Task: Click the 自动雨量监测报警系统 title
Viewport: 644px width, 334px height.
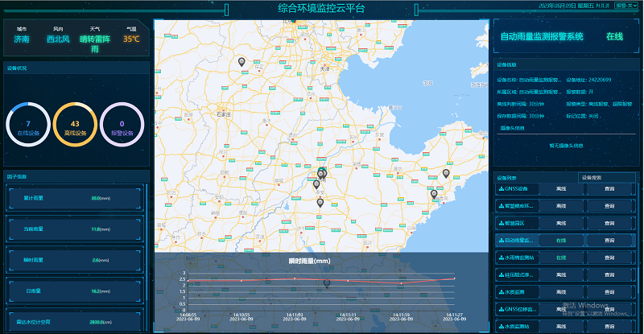Action: 542,36
